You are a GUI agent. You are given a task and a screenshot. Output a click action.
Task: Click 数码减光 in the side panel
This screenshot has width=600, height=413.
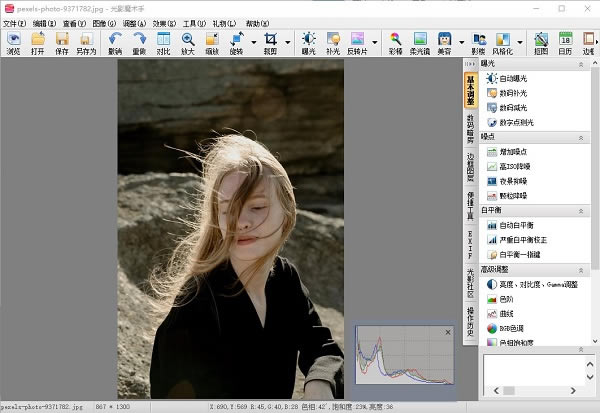[507, 108]
